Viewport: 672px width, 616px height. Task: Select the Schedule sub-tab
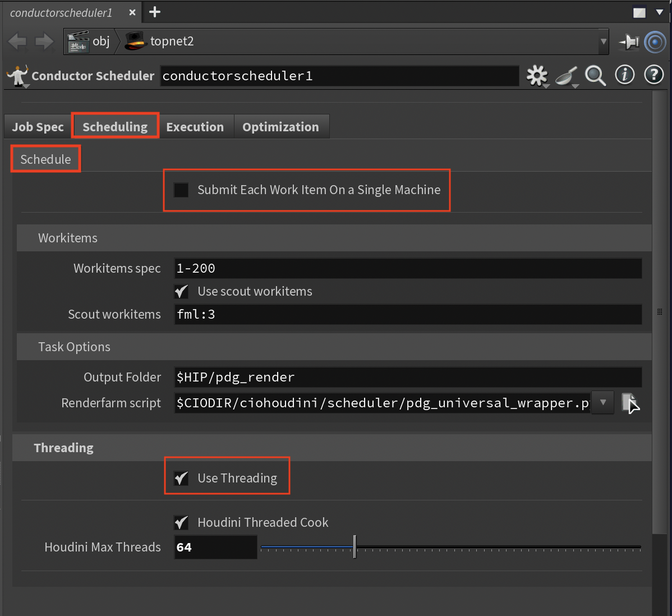click(x=45, y=159)
